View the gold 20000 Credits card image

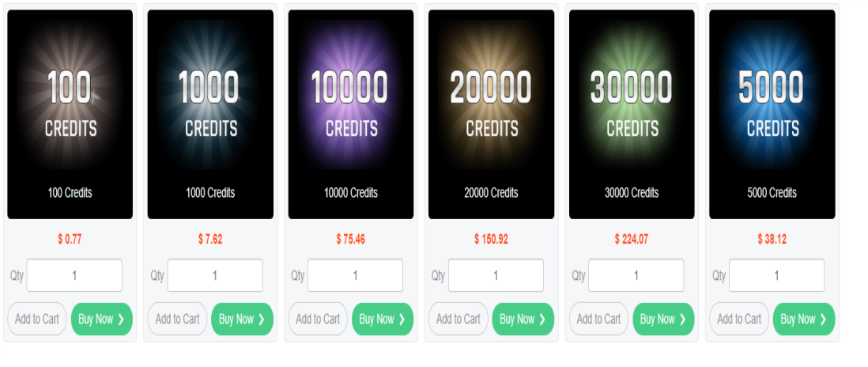pyautogui.click(x=491, y=115)
